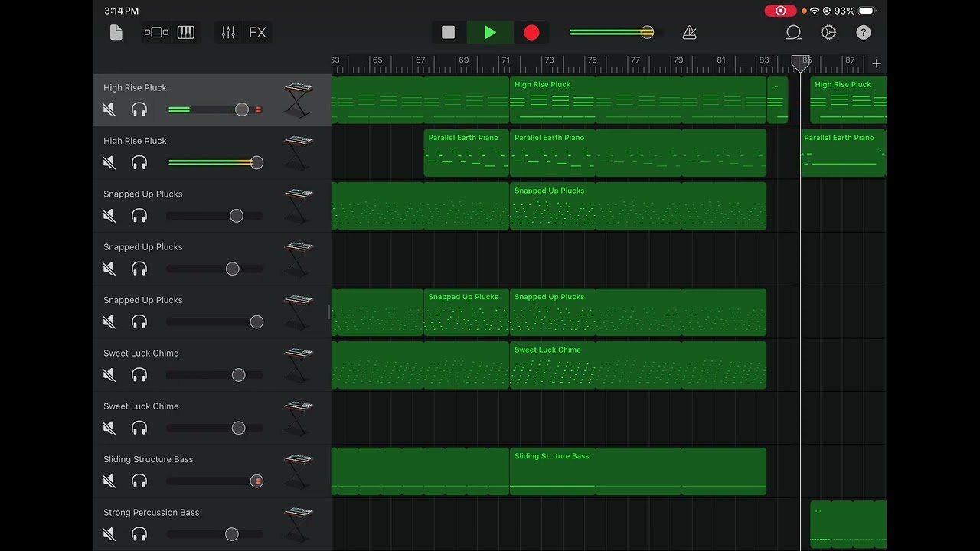Open the keyboard instrument view
The image size is (980, 551).
pyautogui.click(x=186, y=32)
